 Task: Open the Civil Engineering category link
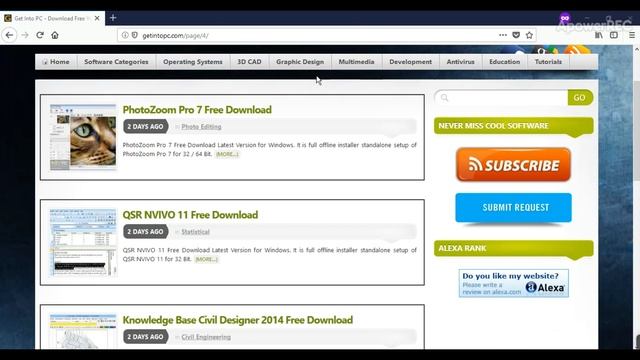tap(206, 337)
